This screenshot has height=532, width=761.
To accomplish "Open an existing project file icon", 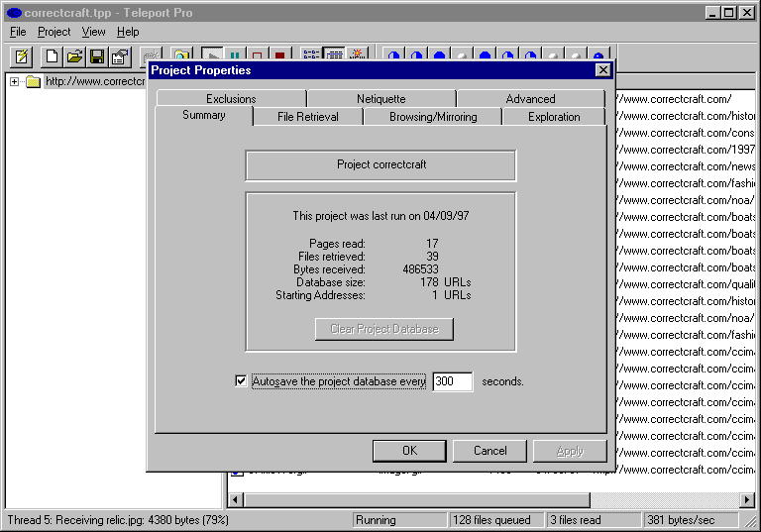I will [74, 56].
